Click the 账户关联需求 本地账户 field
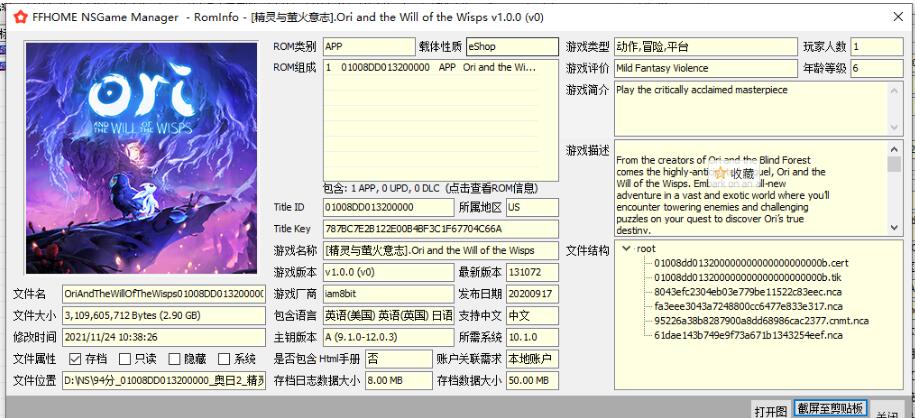The width and height of the screenshot is (915, 418). coord(532,358)
